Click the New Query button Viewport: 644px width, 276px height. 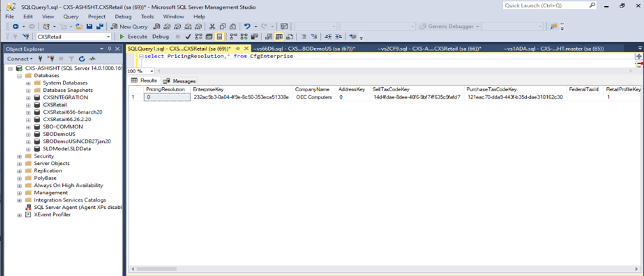tap(129, 26)
